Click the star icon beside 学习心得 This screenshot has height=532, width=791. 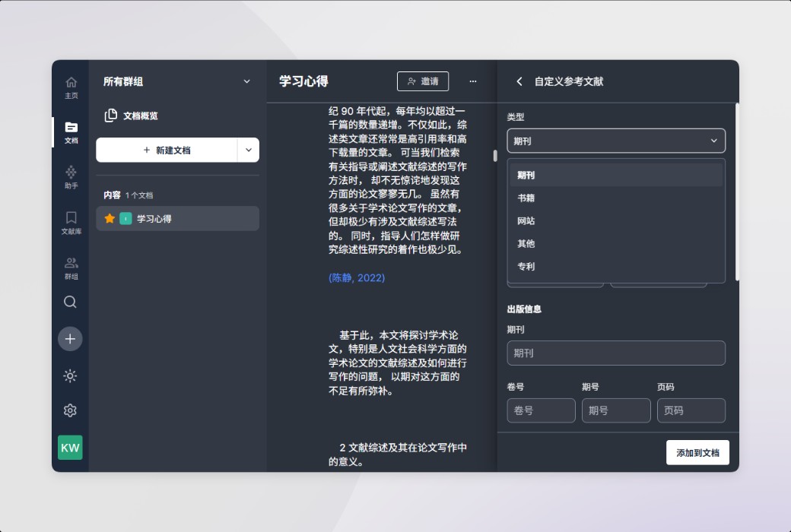pos(110,218)
